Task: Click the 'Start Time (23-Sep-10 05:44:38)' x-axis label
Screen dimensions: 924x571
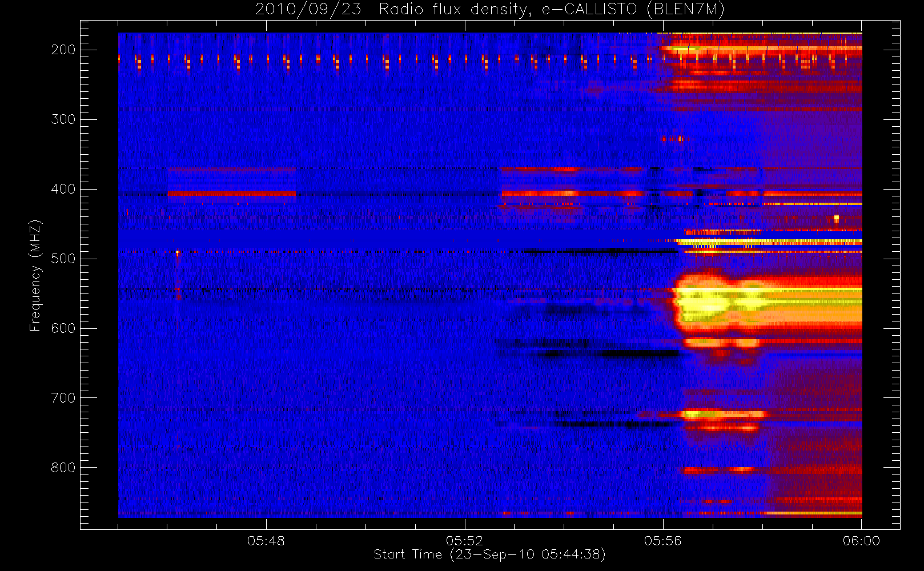Action: click(x=489, y=554)
